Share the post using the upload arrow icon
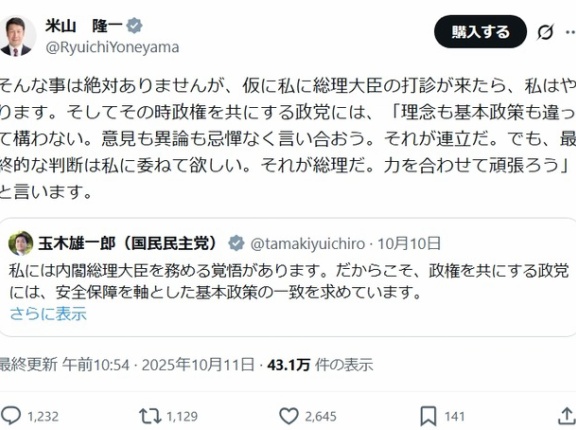 click(567, 416)
